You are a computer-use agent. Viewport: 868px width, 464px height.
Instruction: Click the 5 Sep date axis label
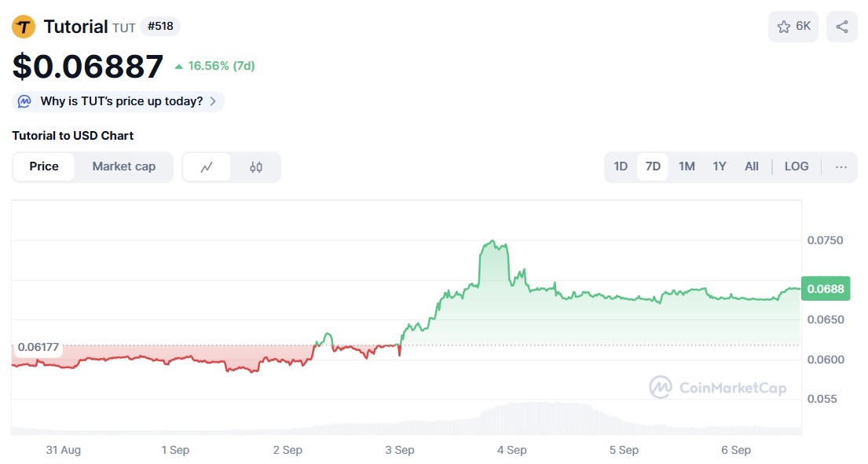[624, 450]
